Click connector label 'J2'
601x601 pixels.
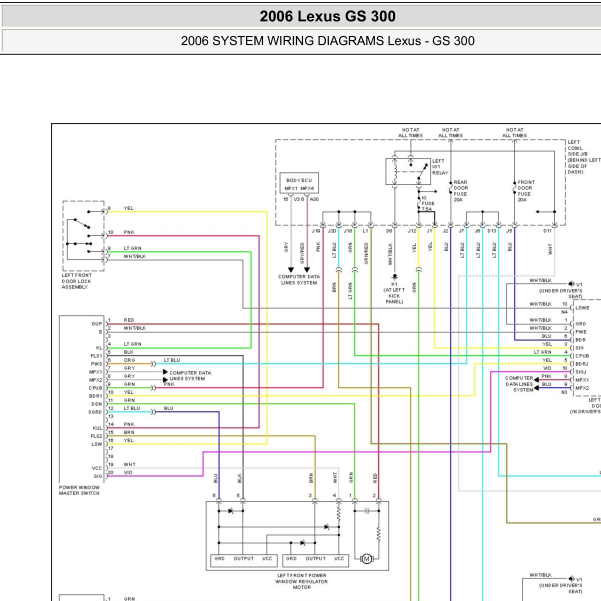445,231
